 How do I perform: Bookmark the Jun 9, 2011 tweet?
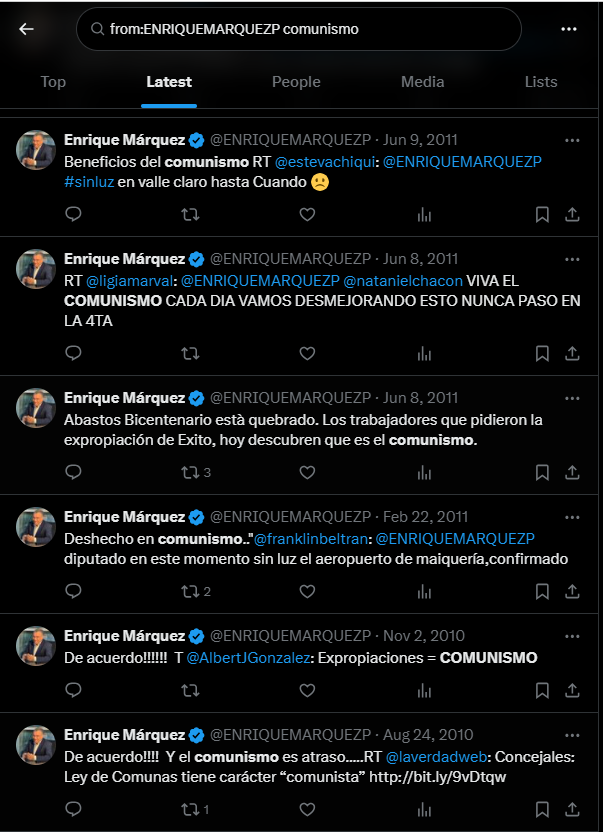point(542,214)
